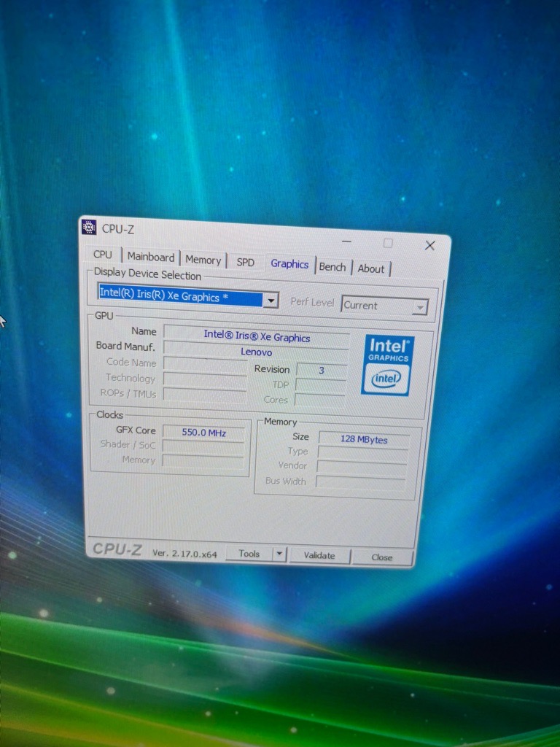560x747 pixels.
Task: Select the SPD tab
Action: [x=246, y=262]
